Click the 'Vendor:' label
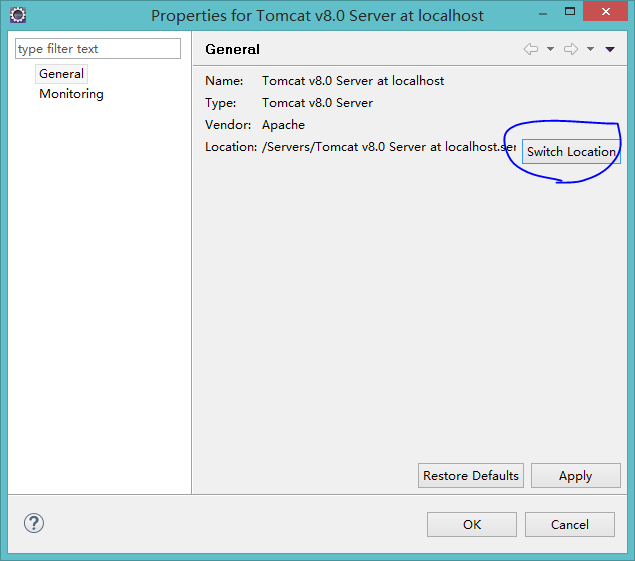 coord(228,125)
